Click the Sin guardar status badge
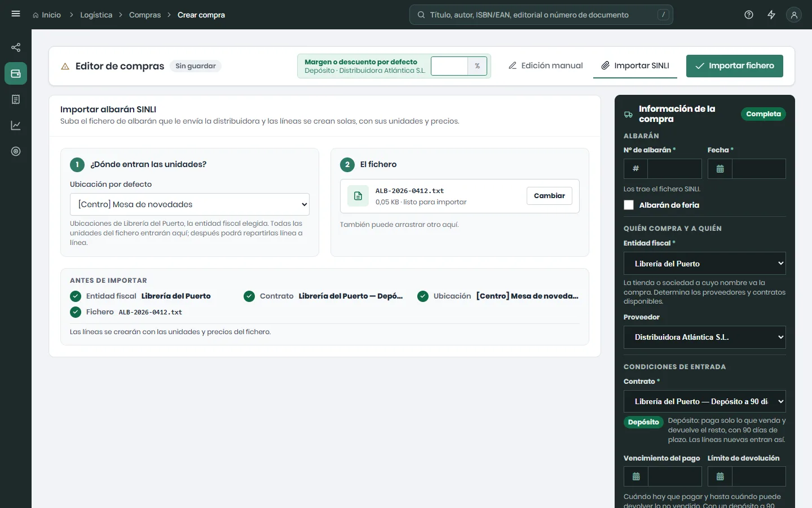This screenshot has height=508, width=812. [196, 66]
